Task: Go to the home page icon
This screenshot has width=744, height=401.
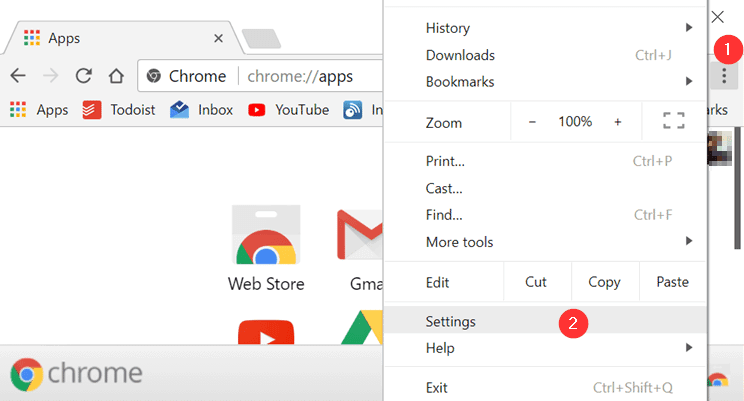Action: tap(116, 76)
